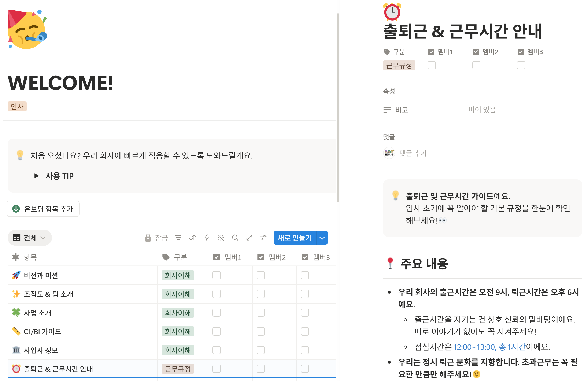Open 회사이해 tag of 비전과 미션
The width and height of the screenshot is (588, 381).
178,275
